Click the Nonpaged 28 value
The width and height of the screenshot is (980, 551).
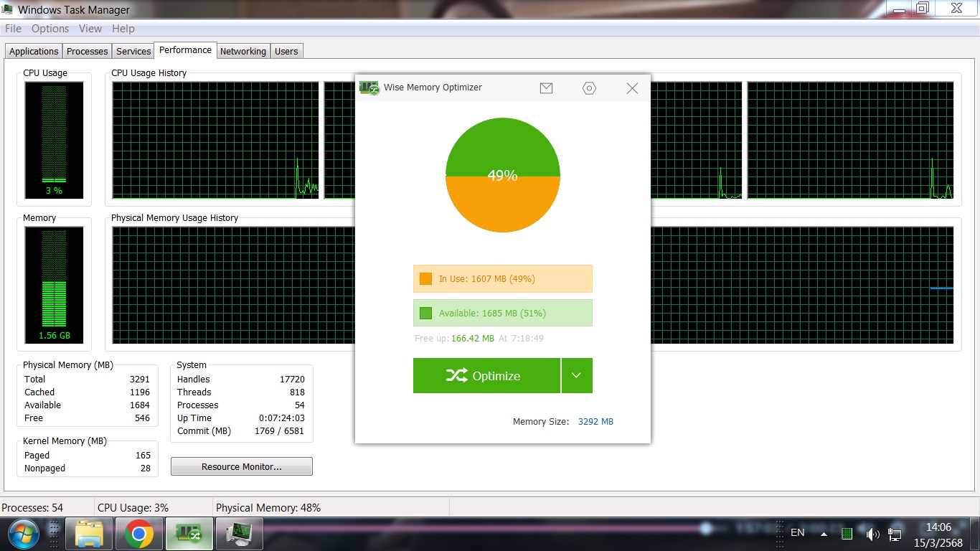[x=146, y=468]
